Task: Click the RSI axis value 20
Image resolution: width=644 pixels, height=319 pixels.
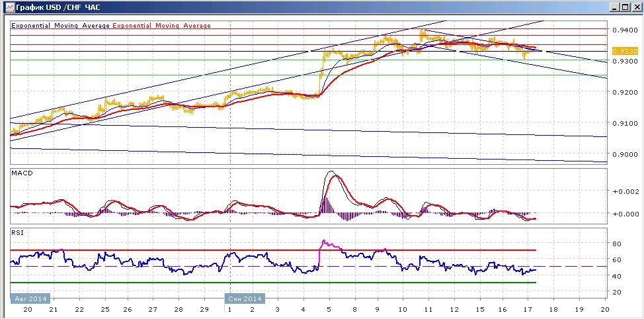Action: pos(617,291)
